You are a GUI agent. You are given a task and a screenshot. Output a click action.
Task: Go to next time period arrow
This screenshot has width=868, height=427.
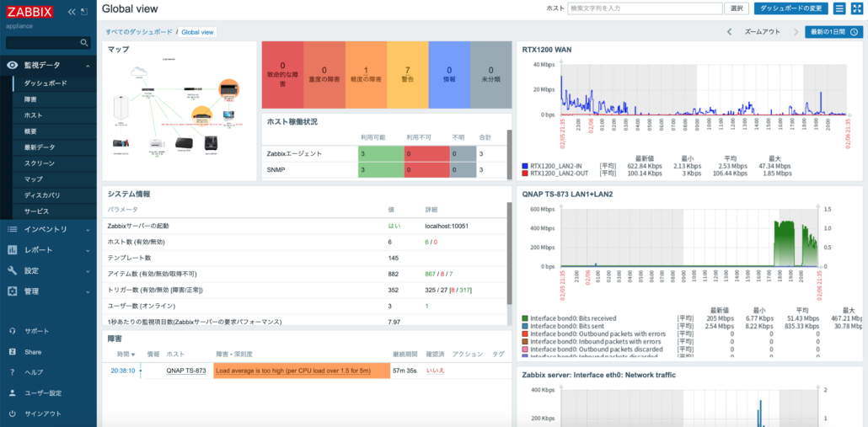[796, 32]
